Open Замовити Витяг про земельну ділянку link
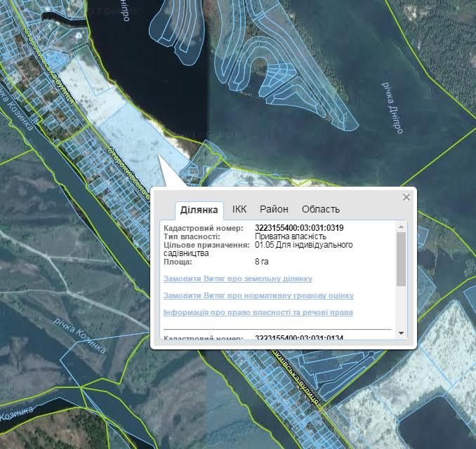 tap(237, 279)
